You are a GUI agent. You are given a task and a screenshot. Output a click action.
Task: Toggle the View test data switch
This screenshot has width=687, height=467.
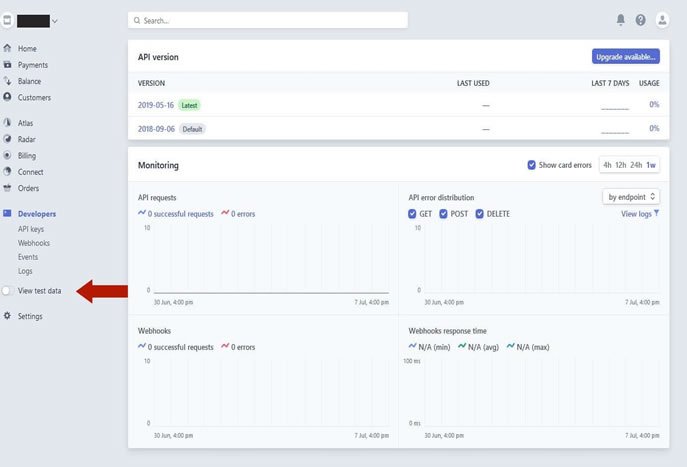(8, 291)
